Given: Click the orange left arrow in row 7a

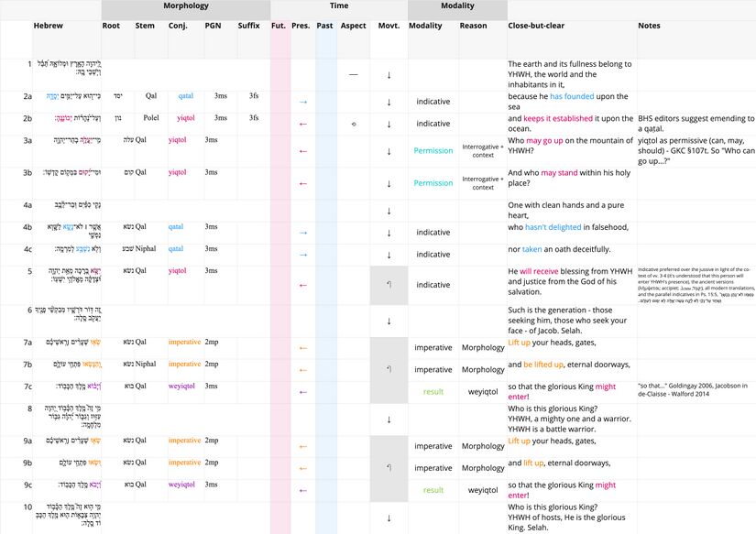Looking at the screenshot, I should [x=302, y=347].
